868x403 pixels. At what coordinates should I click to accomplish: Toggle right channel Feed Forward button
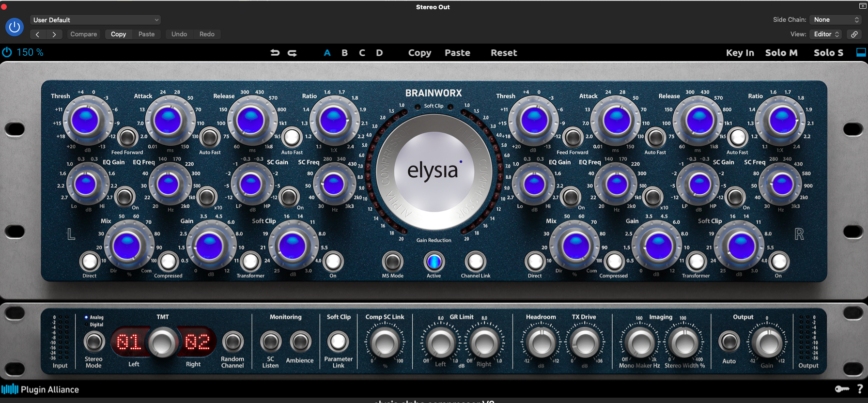coord(573,137)
